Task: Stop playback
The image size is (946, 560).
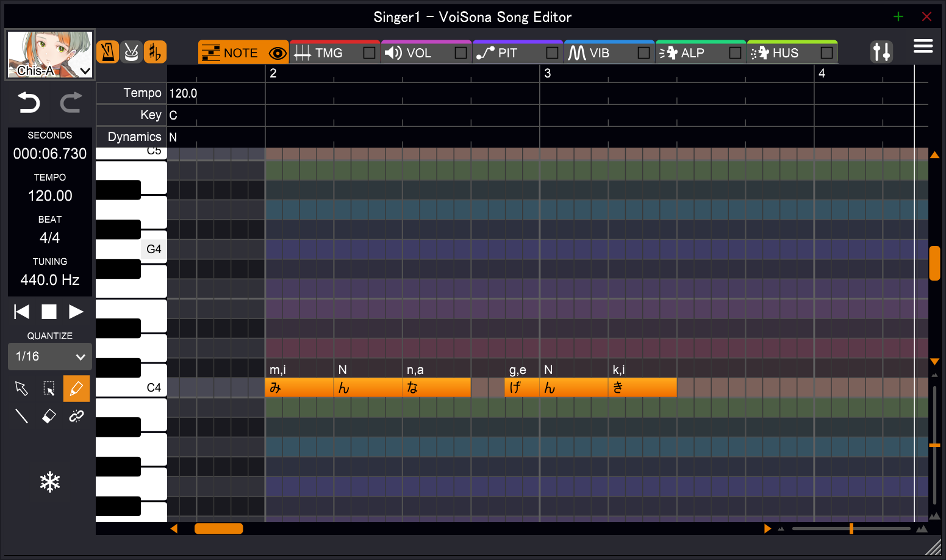Action: (49, 312)
